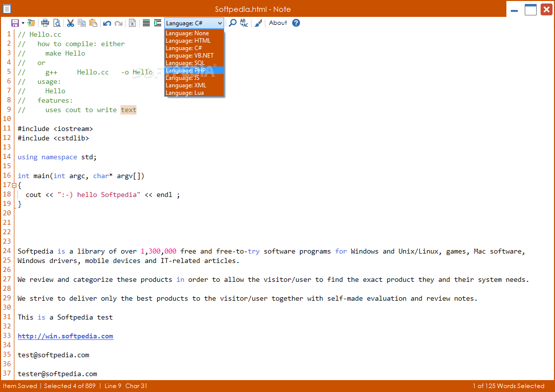Viewport: 555px width, 392px height.
Task: Click the highlighted word 'text' on line 9
Action: point(128,110)
